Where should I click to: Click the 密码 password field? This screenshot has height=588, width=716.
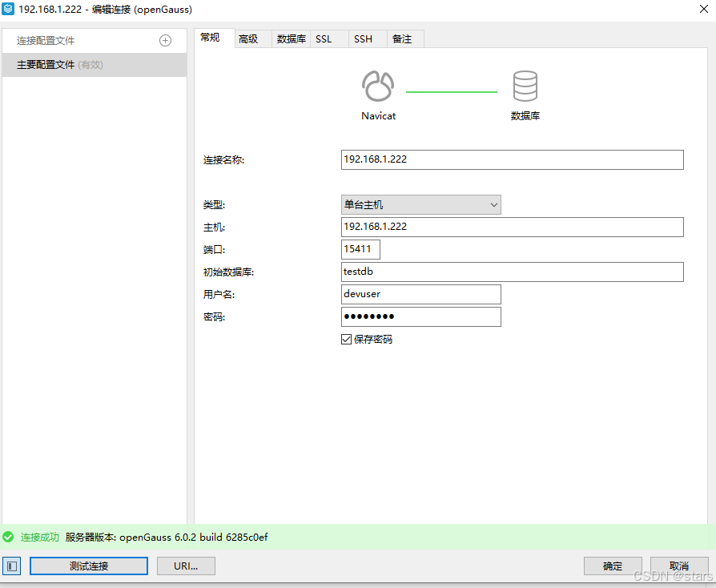(421, 316)
